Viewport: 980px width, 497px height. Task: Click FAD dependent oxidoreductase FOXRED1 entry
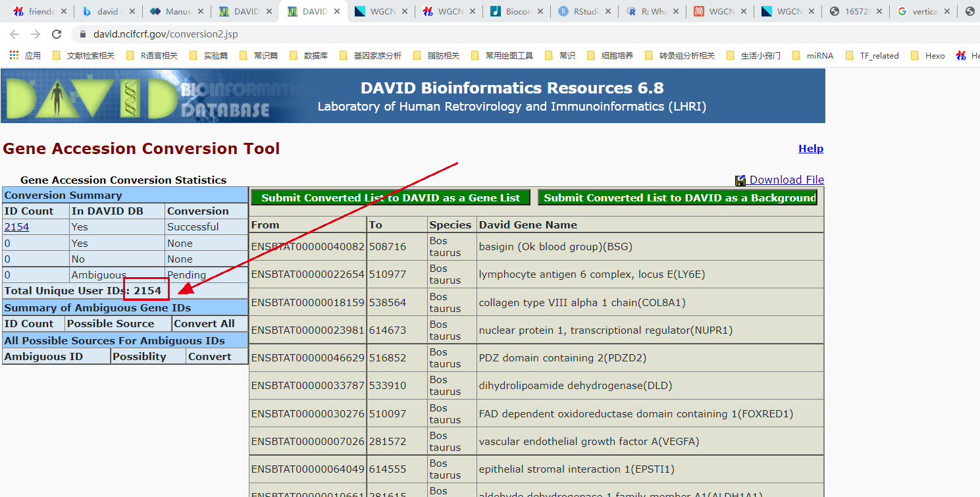(x=636, y=414)
